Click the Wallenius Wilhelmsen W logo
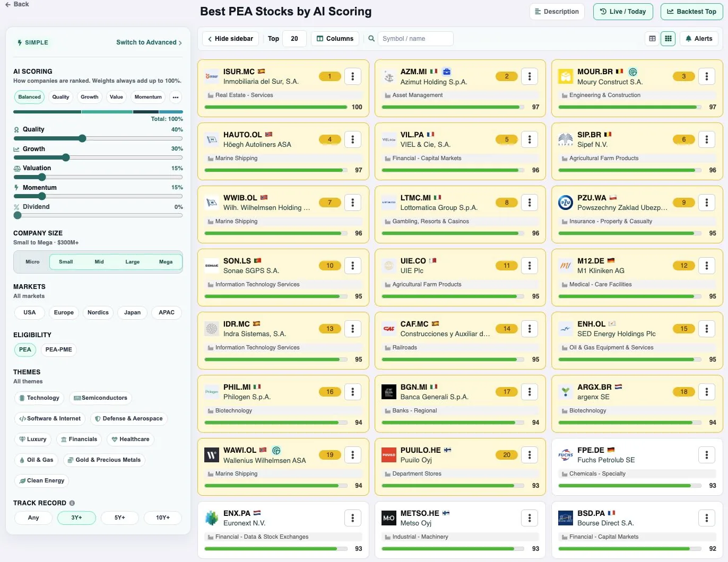728x562 pixels. point(212,455)
